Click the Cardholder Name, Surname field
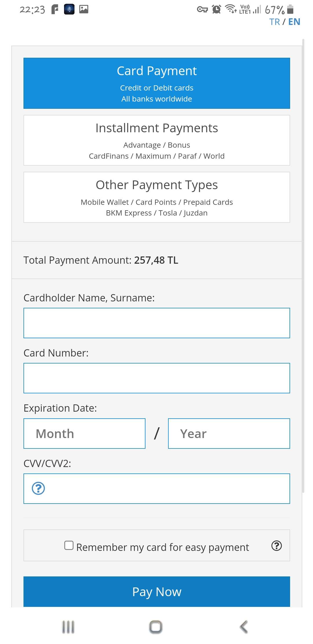This screenshot has width=313, height=644. coord(157,323)
